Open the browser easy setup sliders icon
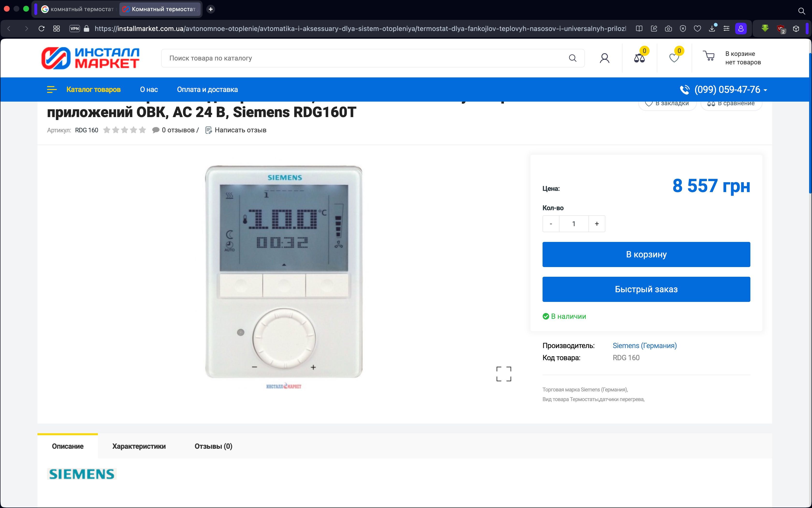Viewport: 812px width, 508px height. click(726, 29)
